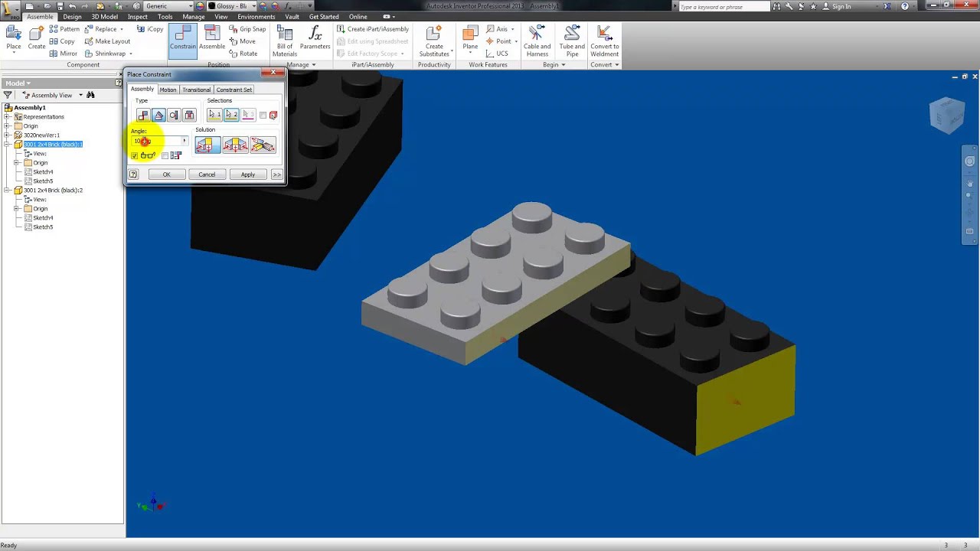Click the browser filter funnel icon

(8, 95)
